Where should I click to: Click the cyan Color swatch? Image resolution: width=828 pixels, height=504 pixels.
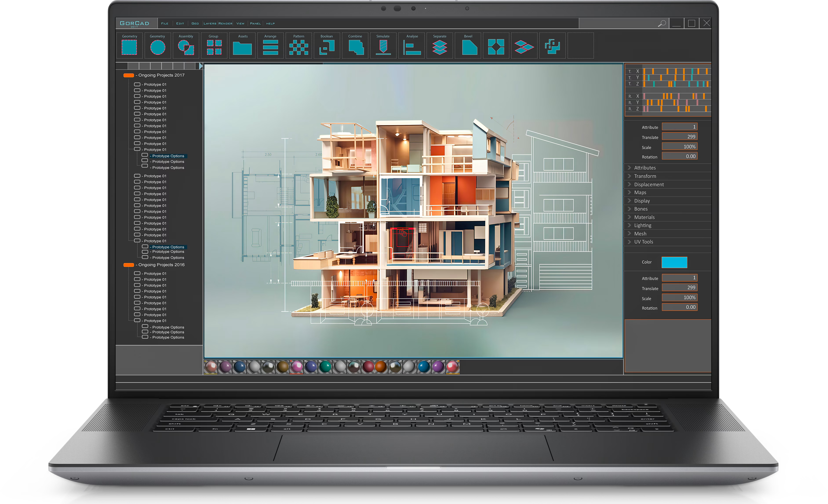tap(674, 262)
